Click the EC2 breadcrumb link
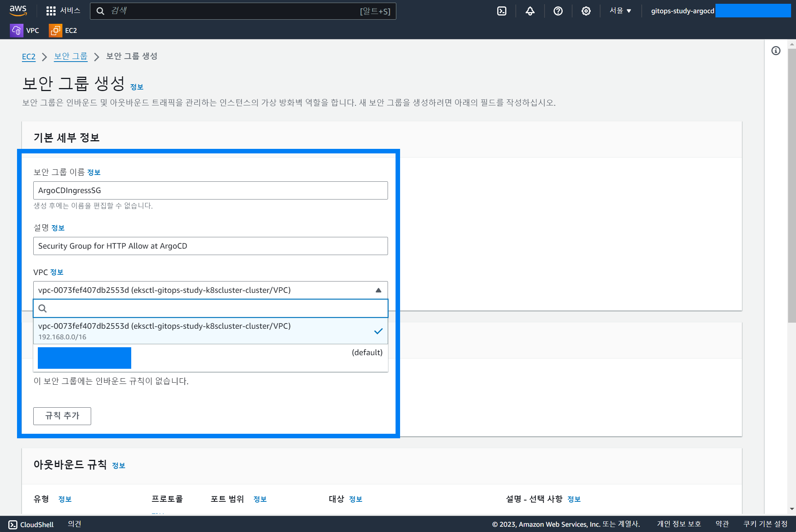 28,57
